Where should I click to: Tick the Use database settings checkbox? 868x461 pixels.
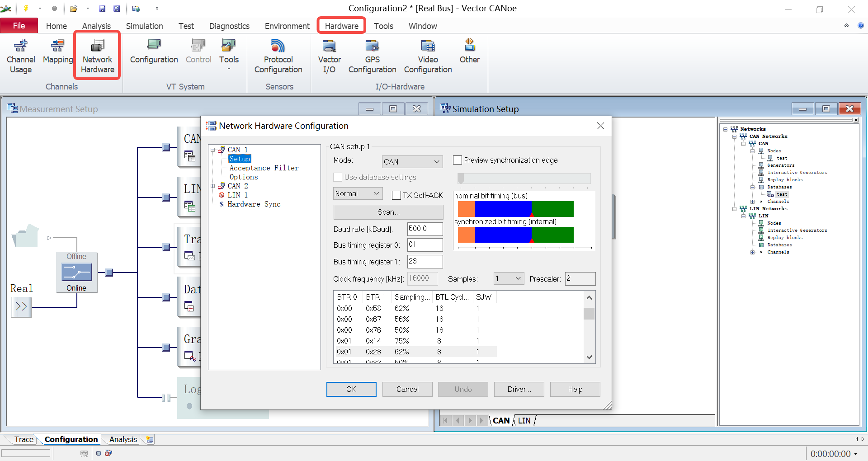[338, 177]
